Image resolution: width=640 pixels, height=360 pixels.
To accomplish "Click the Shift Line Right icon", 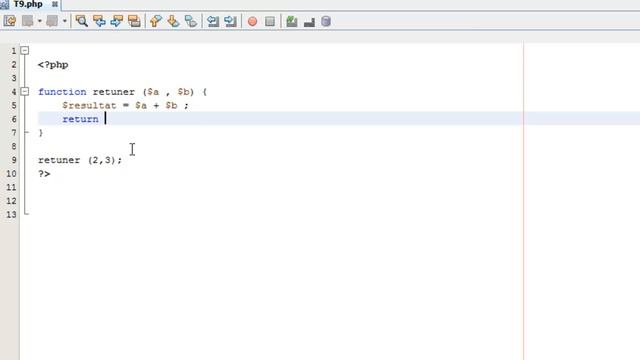I will click(x=230, y=21).
